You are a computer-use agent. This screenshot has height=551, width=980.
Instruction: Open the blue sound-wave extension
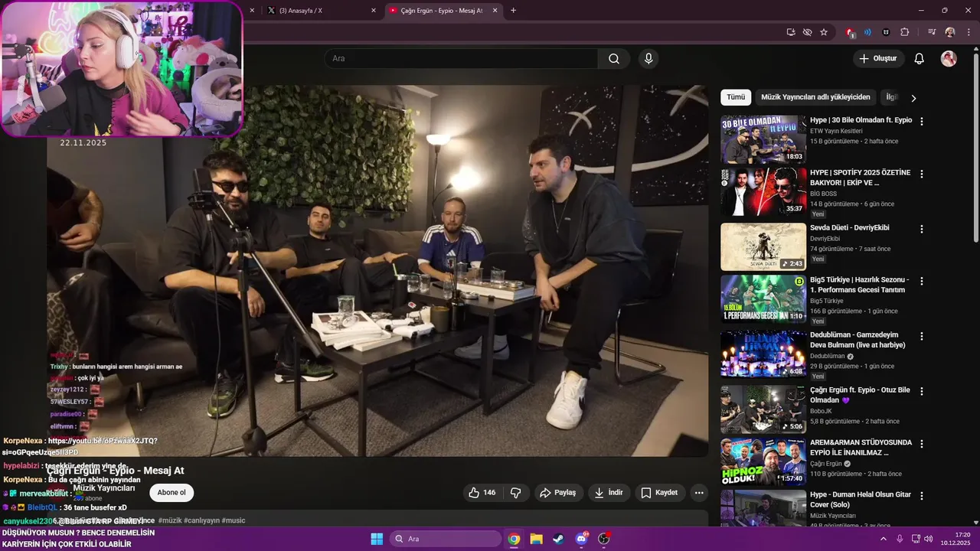coord(867,32)
